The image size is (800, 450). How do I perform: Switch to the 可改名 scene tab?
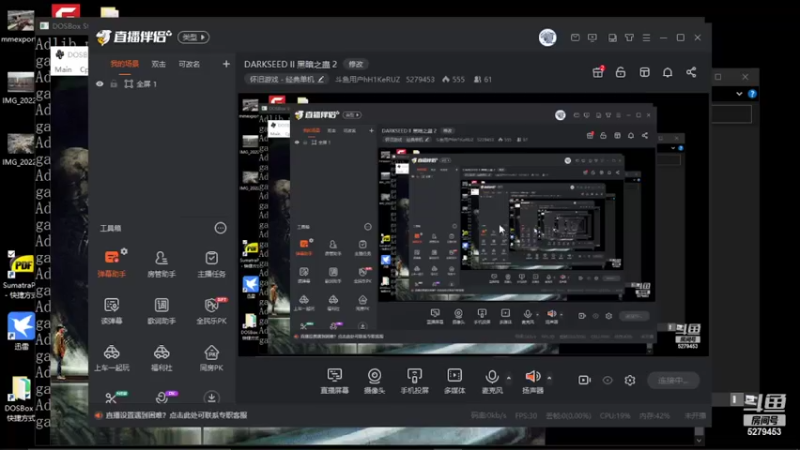click(189, 64)
